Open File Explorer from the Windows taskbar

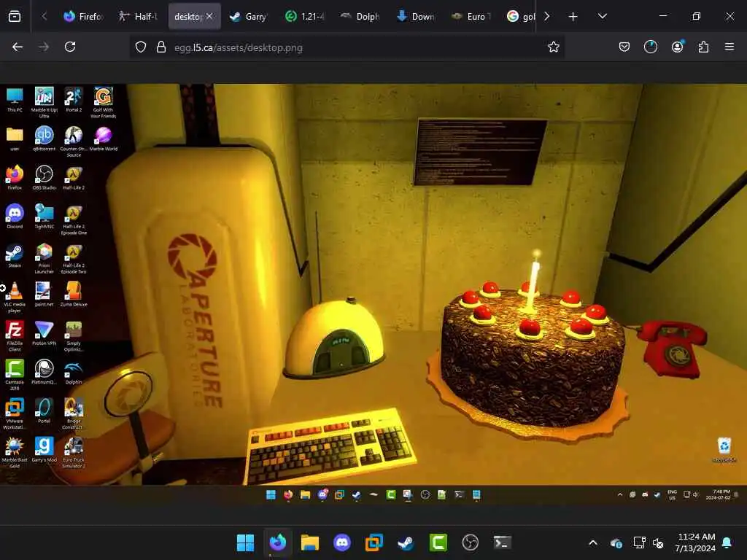pyautogui.click(x=309, y=542)
